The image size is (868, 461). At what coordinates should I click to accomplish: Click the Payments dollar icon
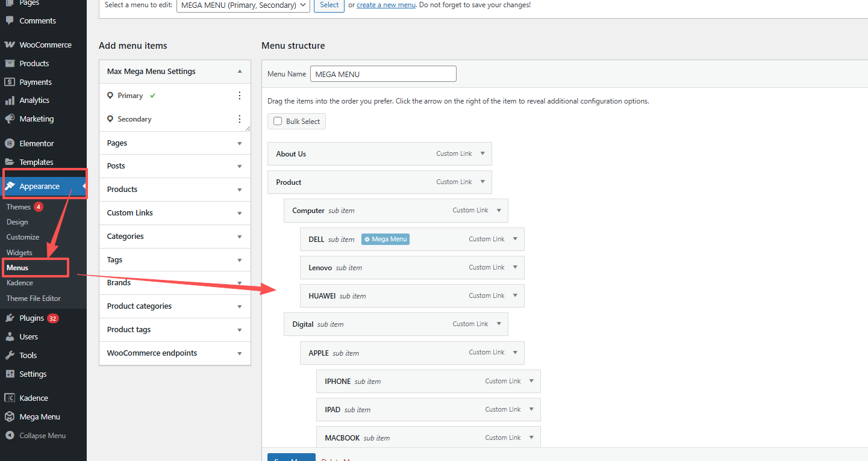coord(10,82)
